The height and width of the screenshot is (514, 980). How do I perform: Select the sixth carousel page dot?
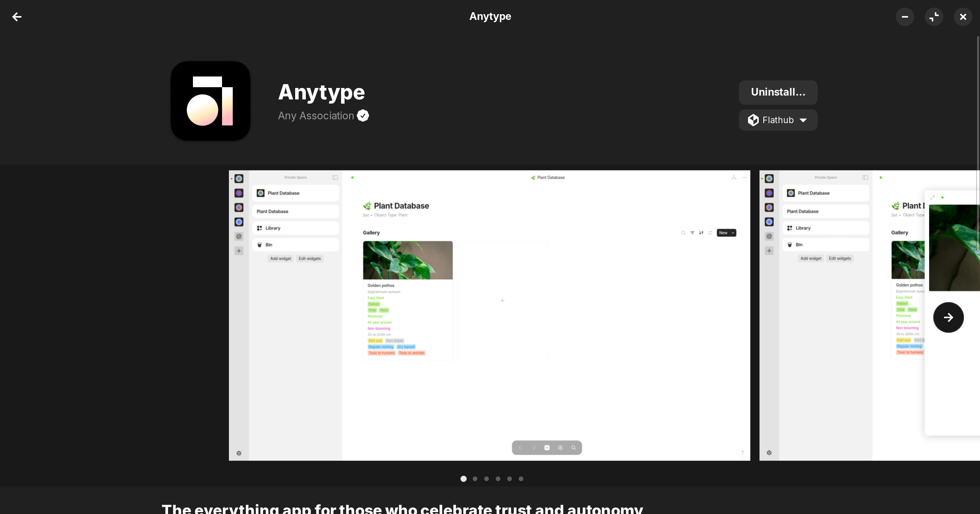[521, 478]
